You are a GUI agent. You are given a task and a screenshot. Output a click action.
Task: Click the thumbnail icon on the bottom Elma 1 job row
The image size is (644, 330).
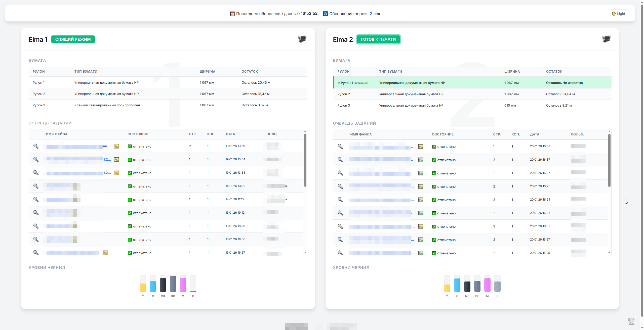[105, 253]
